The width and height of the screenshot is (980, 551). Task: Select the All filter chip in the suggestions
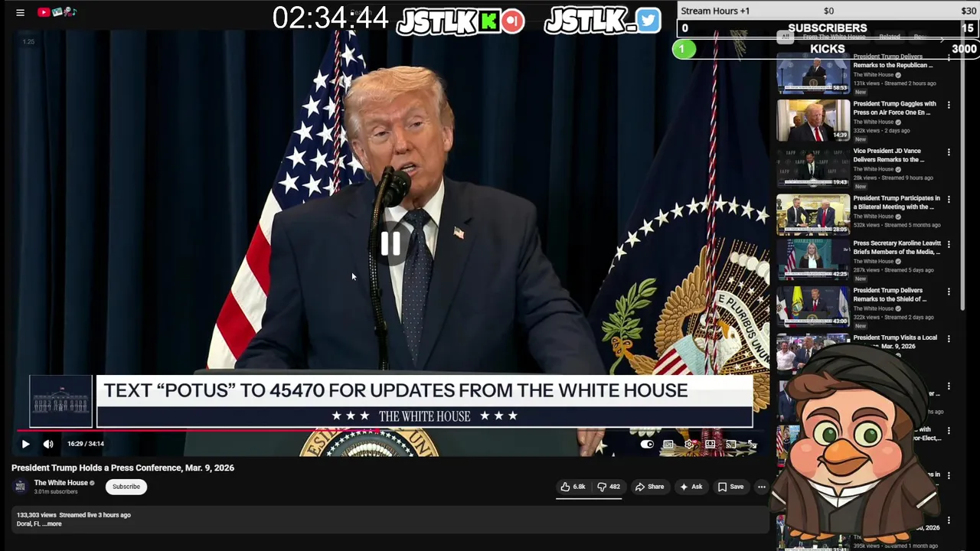[786, 37]
